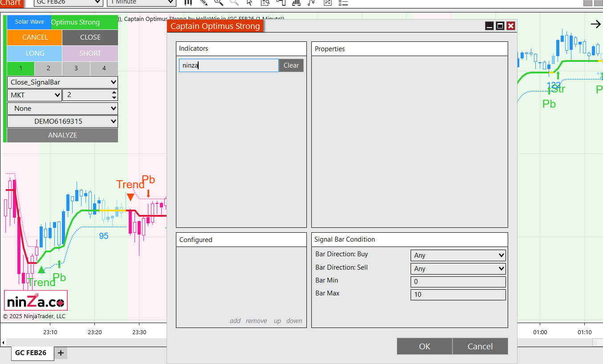The width and height of the screenshot is (603, 364).
Task: Click the Bar Max input field
Action: pyautogui.click(x=458, y=295)
